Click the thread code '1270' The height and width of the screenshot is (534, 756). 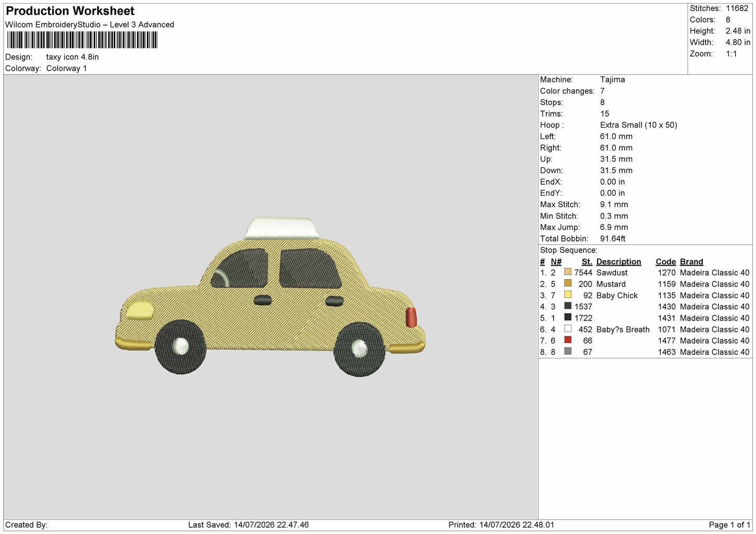667,272
